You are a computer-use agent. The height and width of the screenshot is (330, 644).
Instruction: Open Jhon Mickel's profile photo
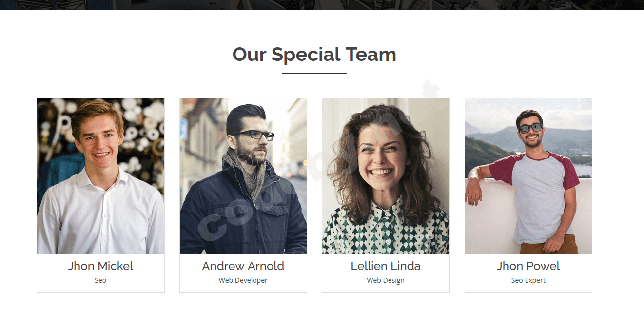click(100, 176)
